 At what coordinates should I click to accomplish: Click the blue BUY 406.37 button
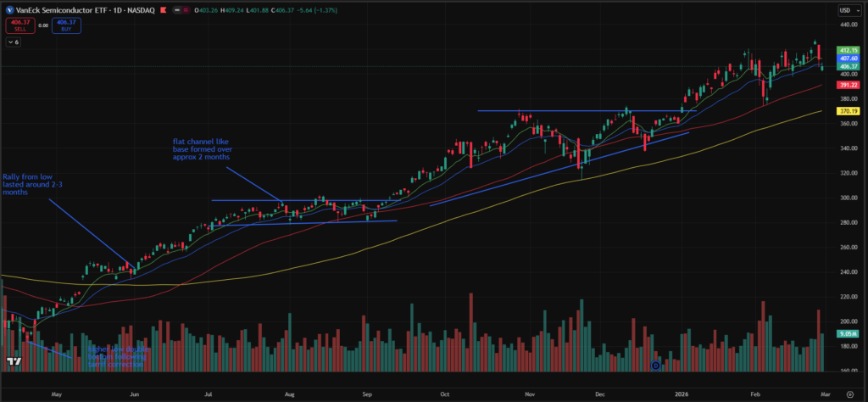65,25
